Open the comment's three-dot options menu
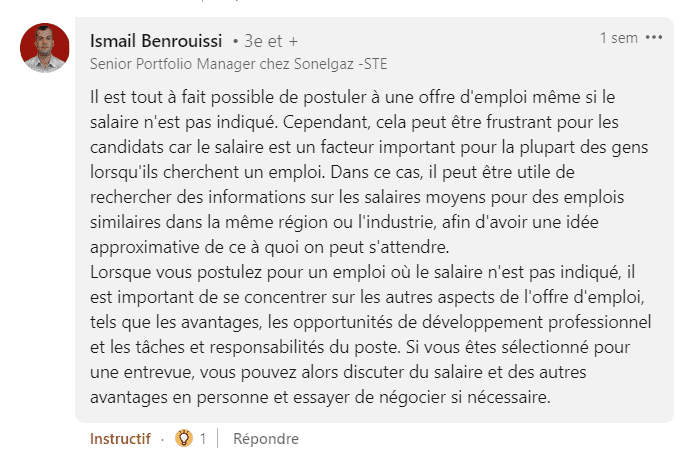693x463 pixels. [x=654, y=38]
